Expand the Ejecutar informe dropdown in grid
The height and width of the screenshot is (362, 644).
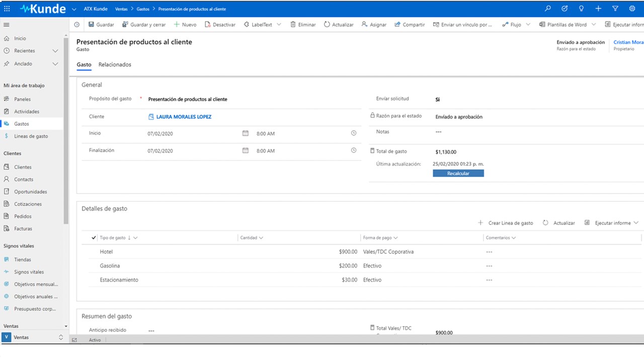636,223
